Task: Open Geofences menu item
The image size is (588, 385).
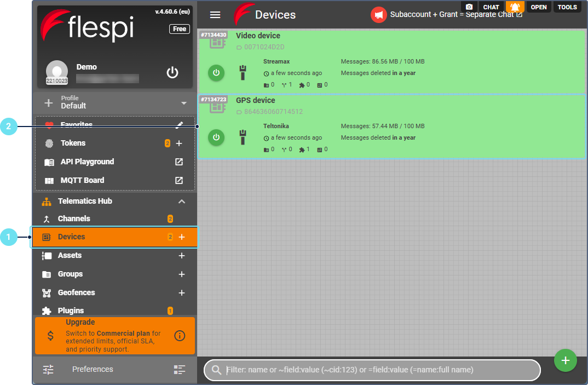Action: point(76,292)
